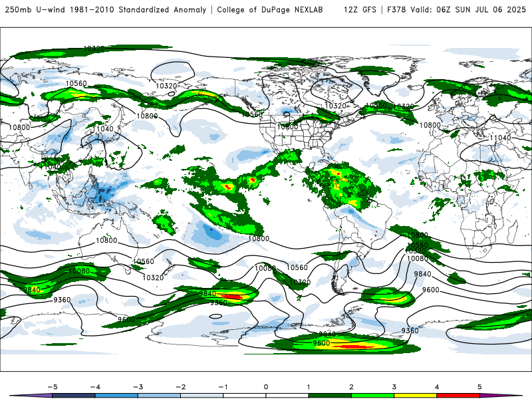The width and height of the screenshot is (532, 399).
Task: Click the '0' colorbar tick label
Action: (266, 387)
